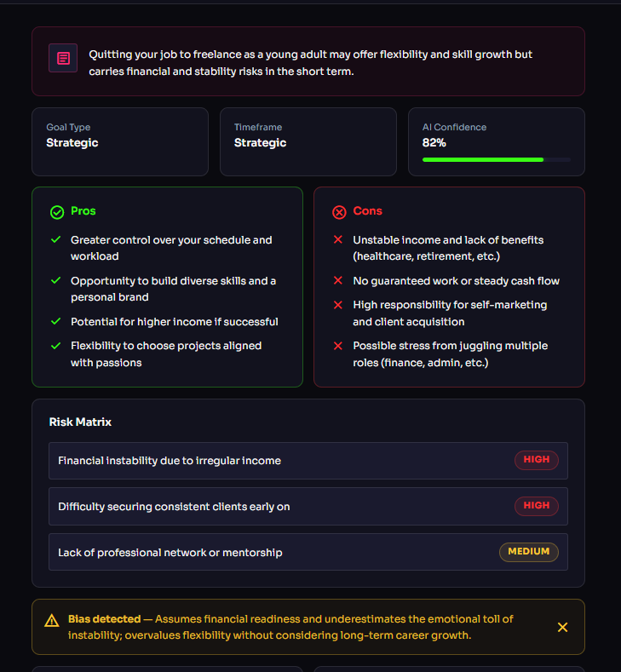Click the AI Confidence green progress bar
The image size is (621, 672).
point(497,160)
